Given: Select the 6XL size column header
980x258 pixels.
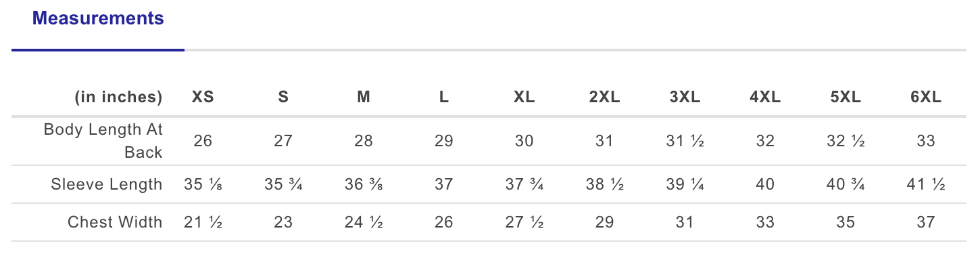Looking at the screenshot, I should pyautogui.click(x=926, y=98).
